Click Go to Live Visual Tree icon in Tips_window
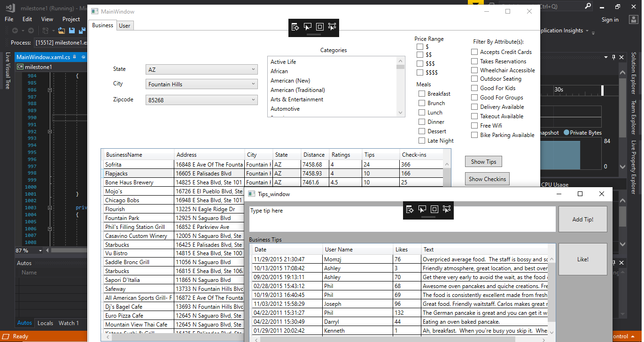The width and height of the screenshot is (644, 342). [x=410, y=209]
